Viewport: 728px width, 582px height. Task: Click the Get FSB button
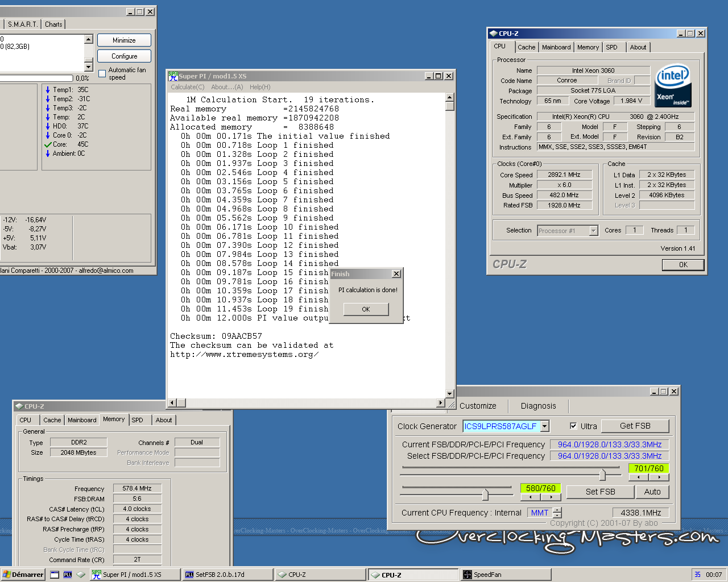click(635, 426)
